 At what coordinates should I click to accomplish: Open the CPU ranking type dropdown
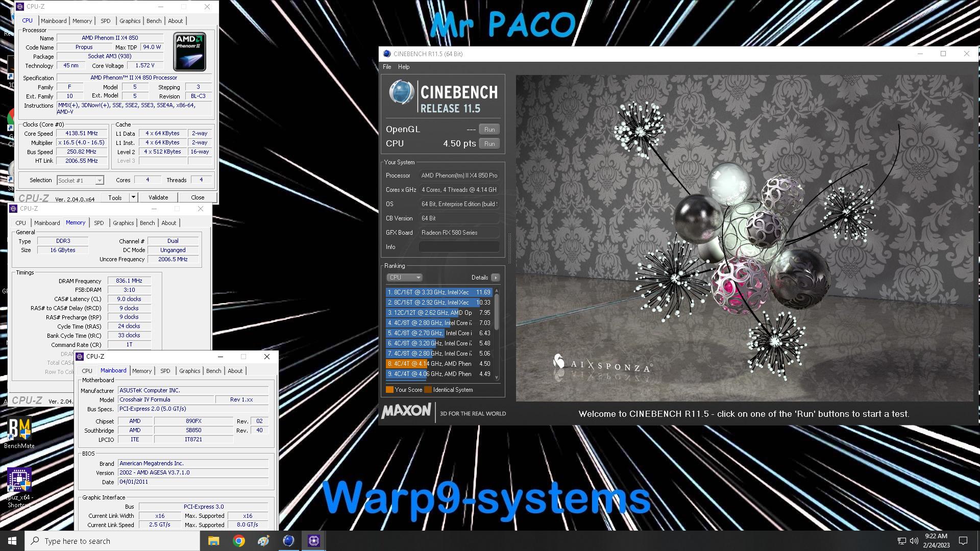[404, 278]
